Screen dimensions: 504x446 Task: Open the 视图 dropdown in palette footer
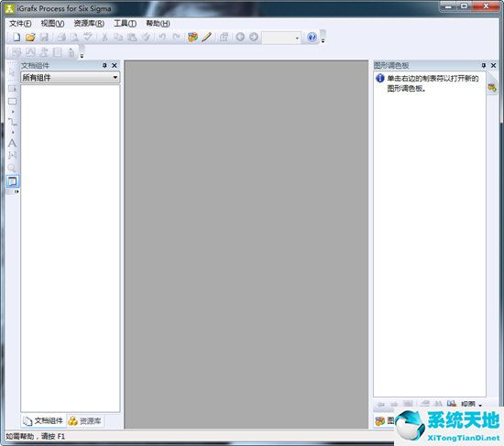(x=472, y=404)
